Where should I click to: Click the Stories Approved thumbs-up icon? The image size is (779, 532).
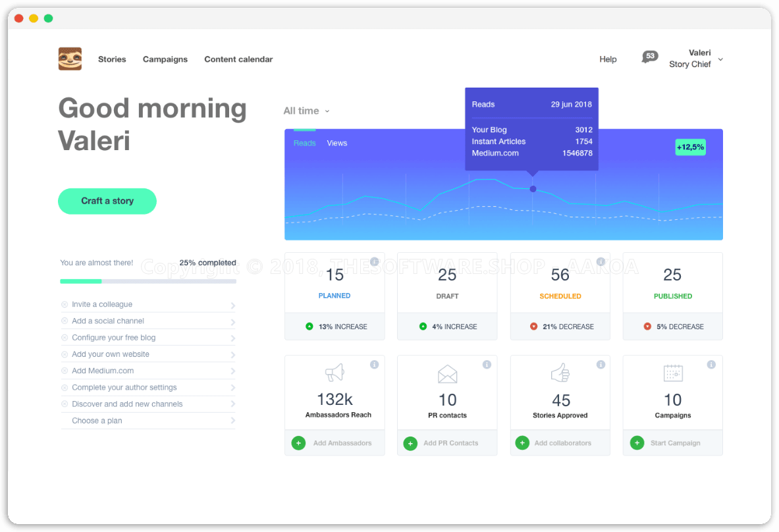click(x=560, y=373)
